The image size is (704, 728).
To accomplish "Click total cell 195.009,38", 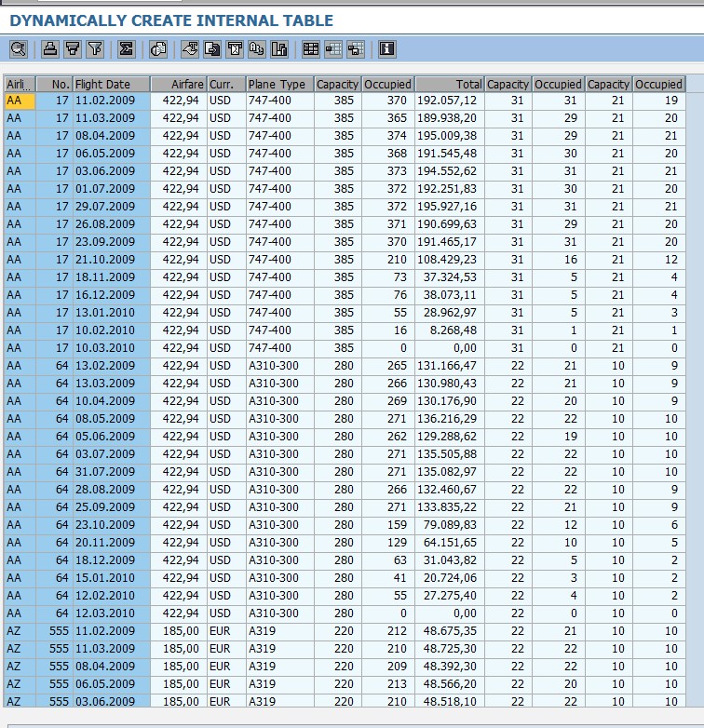I will tap(450, 136).
